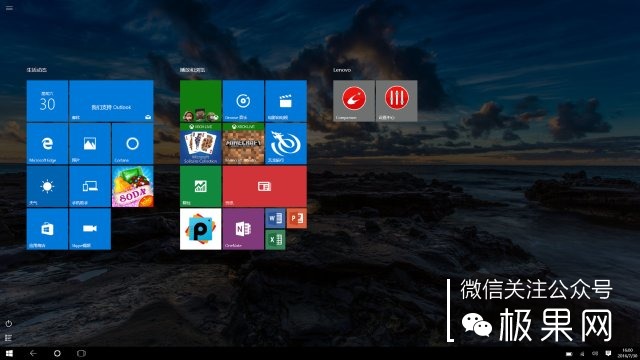This screenshot has height=360, width=640.
Task: Open Cortana circle on taskbar
Action: (57, 353)
